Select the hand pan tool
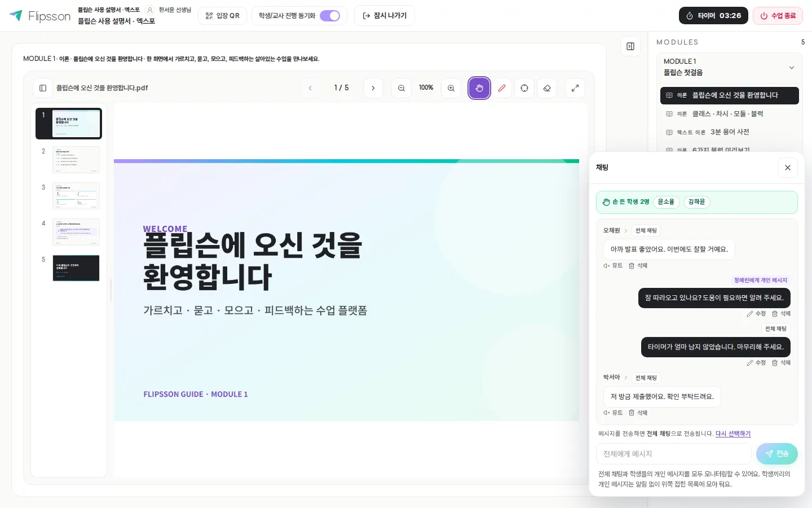The width and height of the screenshot is (812, 508). 479,88
